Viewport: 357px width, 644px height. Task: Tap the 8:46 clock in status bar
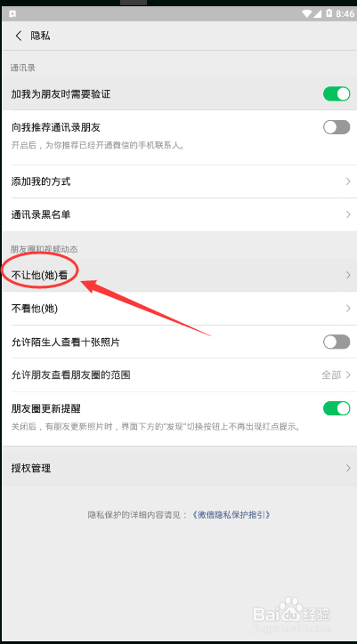pyautogui.click(x=345, y=13)
